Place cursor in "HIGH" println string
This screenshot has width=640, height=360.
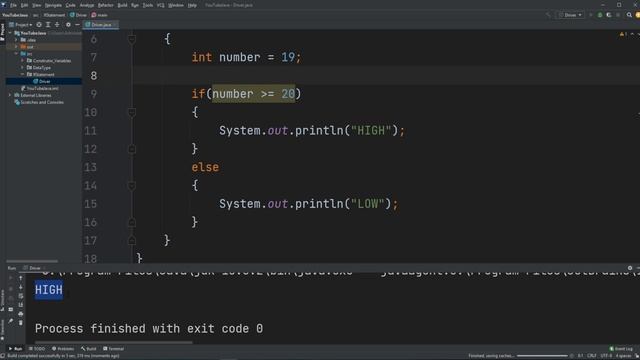tap(371, 131)
